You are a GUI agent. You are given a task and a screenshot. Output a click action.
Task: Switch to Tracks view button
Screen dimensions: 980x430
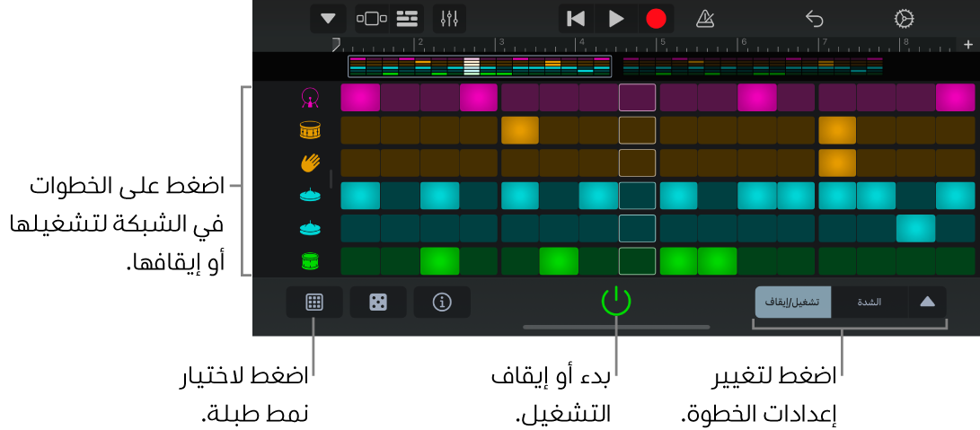pyautogui.click(x=372, y=19)
